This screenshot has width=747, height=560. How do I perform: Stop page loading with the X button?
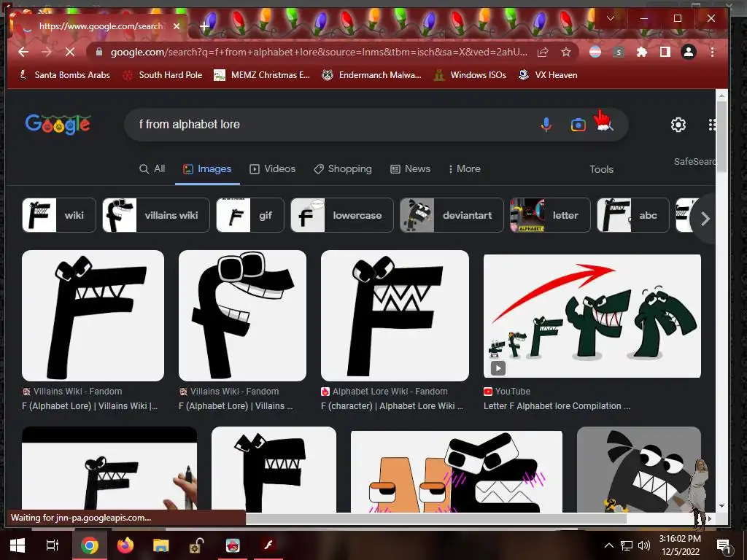(x=70, y=52)
